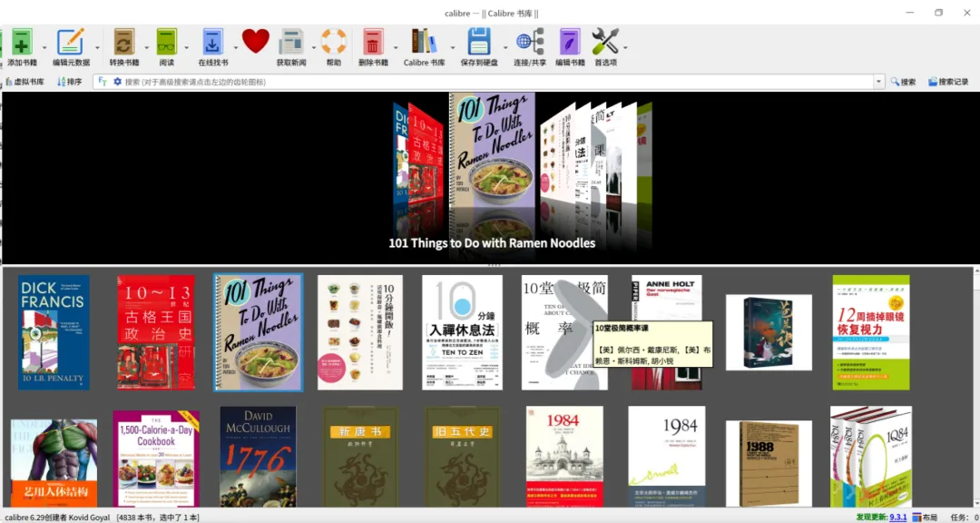
Task: Expand Fetch news dropdown arrow
Action: tap(314, 47)
